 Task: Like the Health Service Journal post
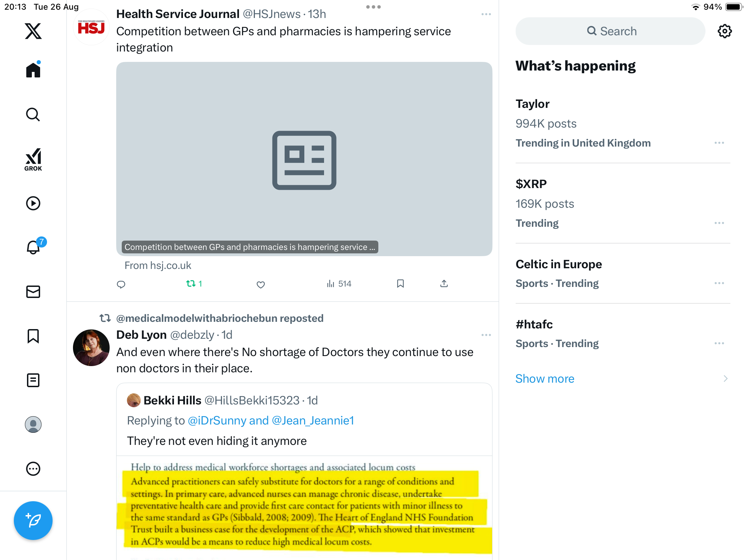261,284
